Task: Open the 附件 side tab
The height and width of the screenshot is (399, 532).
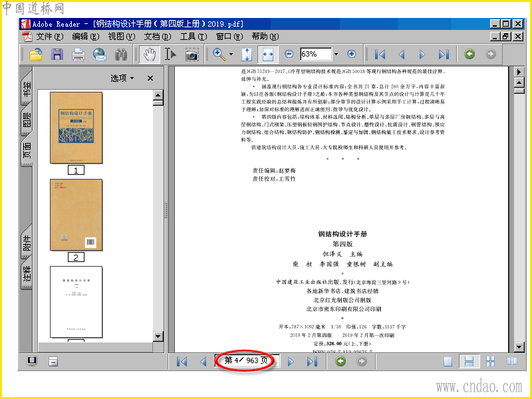Action: coord(27,243)
